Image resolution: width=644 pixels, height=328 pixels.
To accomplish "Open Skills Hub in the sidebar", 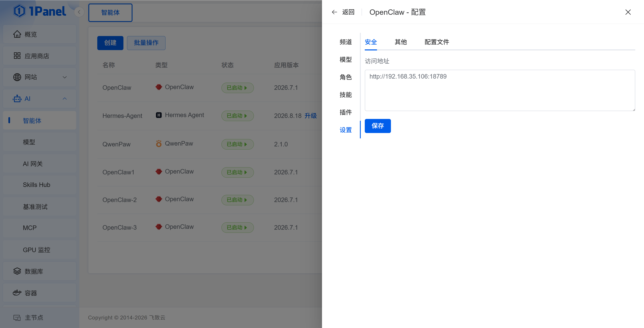I will [40, 185].
